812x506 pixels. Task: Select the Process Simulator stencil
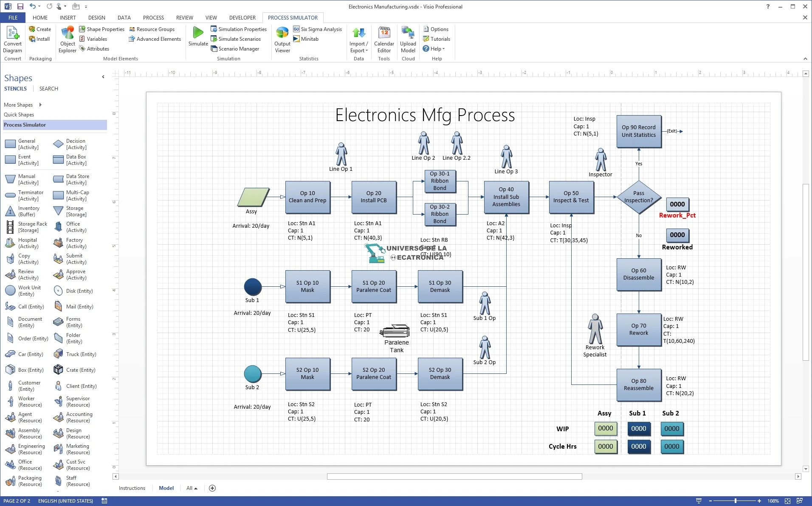(x=55, y=125)
